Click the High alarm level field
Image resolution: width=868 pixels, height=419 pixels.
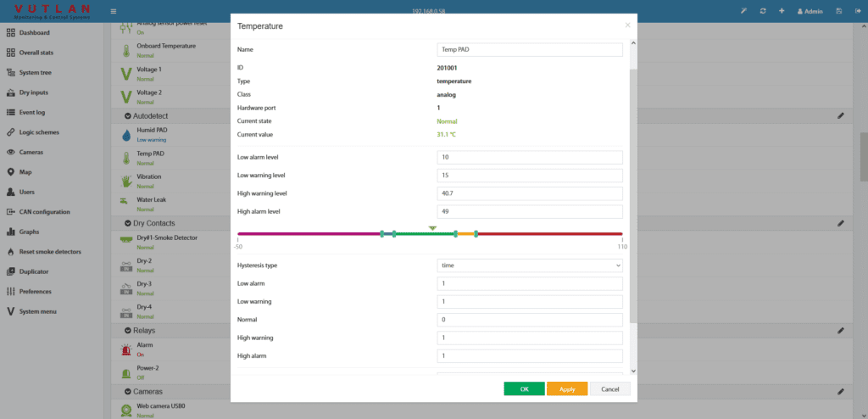[x=530, y=212]
